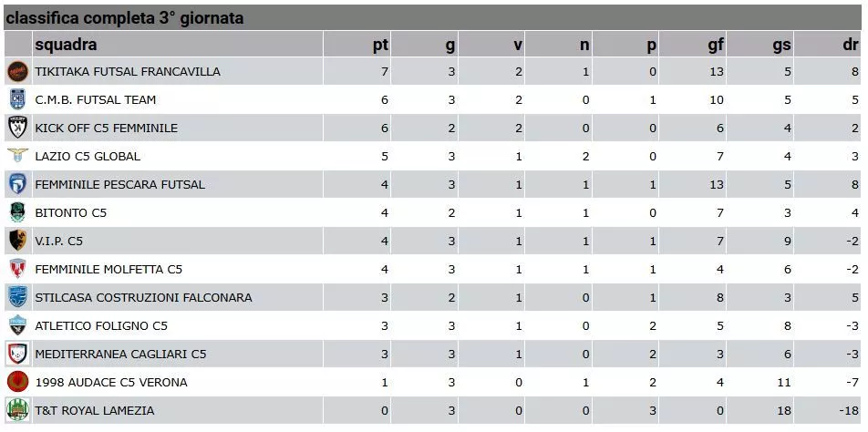Click the C.M.B. Futsal Team logo
The height and width of the screenshot is (432, 868).
[17, 99]
